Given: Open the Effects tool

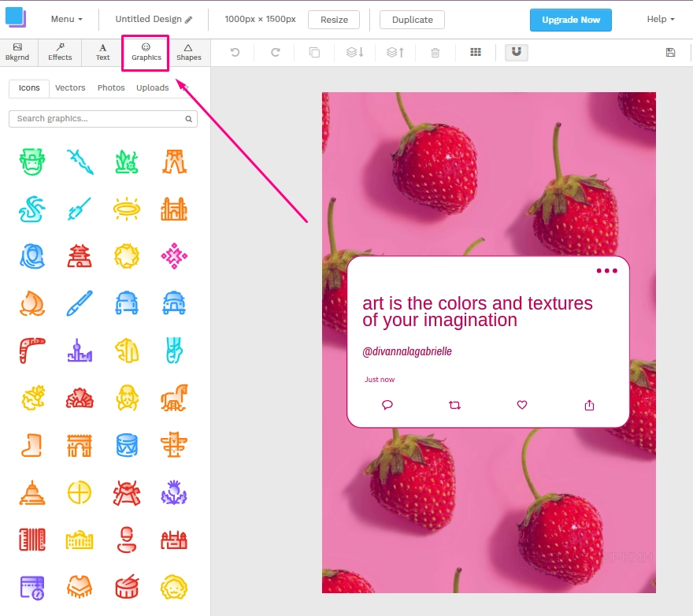Looking at the screenshot, I should (x=60, y=53).
